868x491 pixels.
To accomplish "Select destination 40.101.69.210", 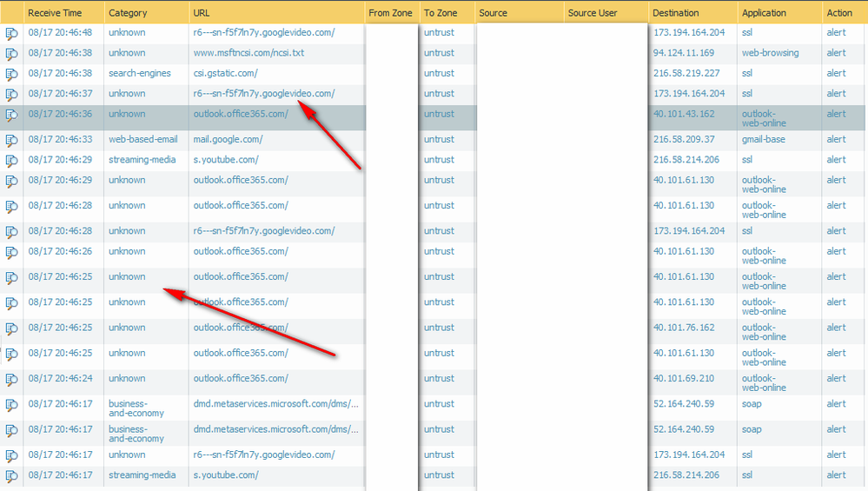I will coord(684,378).
